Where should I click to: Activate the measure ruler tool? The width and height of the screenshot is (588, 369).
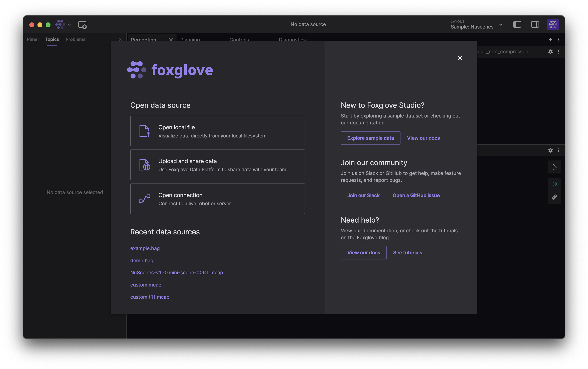point(555,197)
